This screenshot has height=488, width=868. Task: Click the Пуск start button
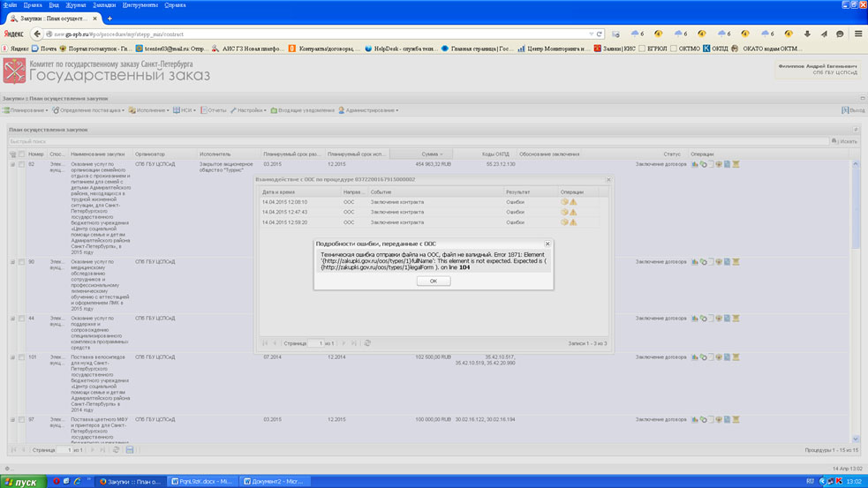point(22,482)
